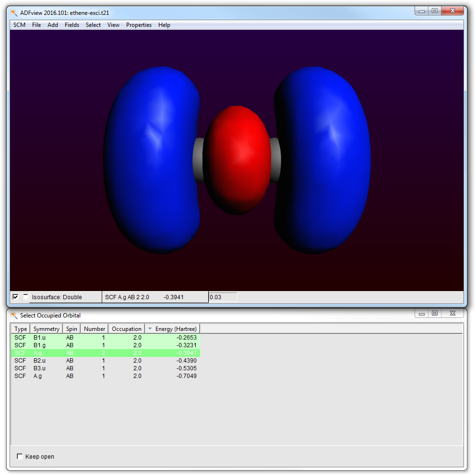Screen dimensions: 476x475
Task: Click the energy value -0.2653
Action: click(x=186, y=338)
